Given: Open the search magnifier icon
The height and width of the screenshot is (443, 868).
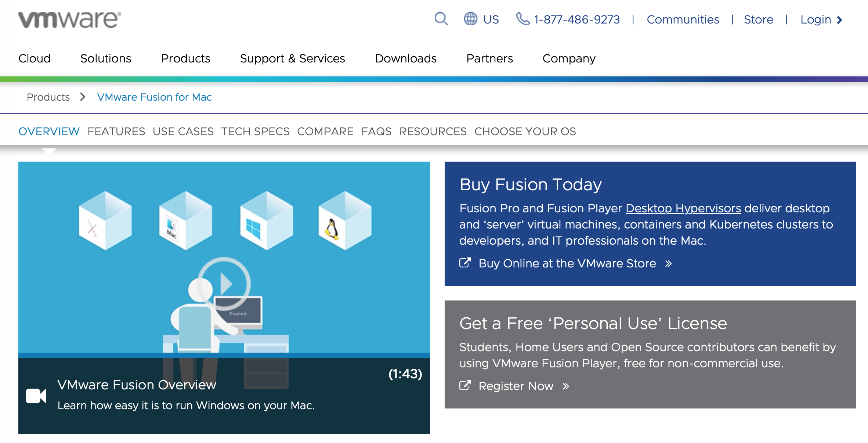Looking at the screenshot, I should click(441, 19).
